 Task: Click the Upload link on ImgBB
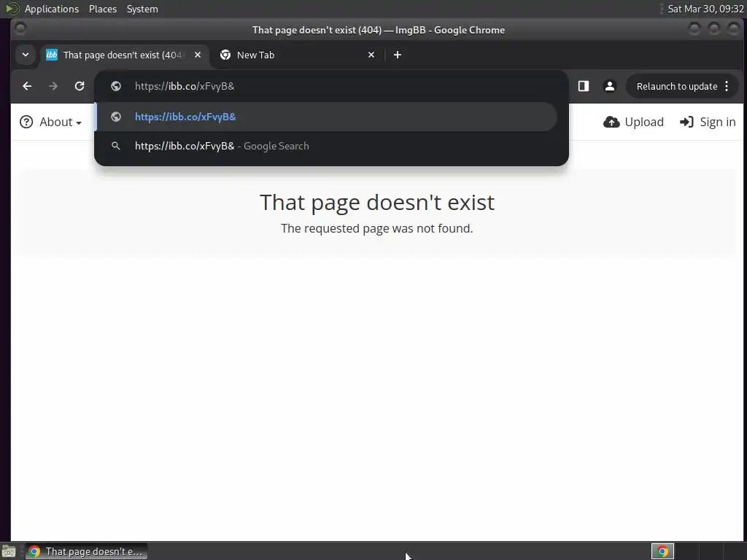click(x=634, y=122)
